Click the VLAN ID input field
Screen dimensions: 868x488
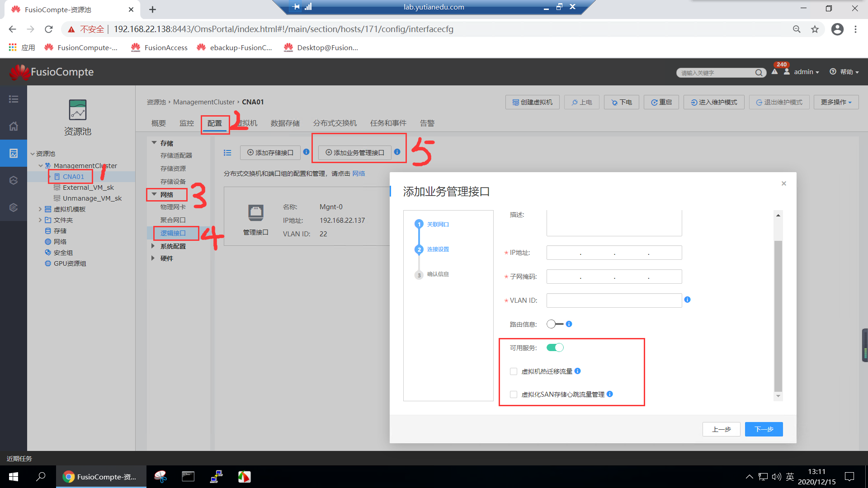tap(613, 300)
